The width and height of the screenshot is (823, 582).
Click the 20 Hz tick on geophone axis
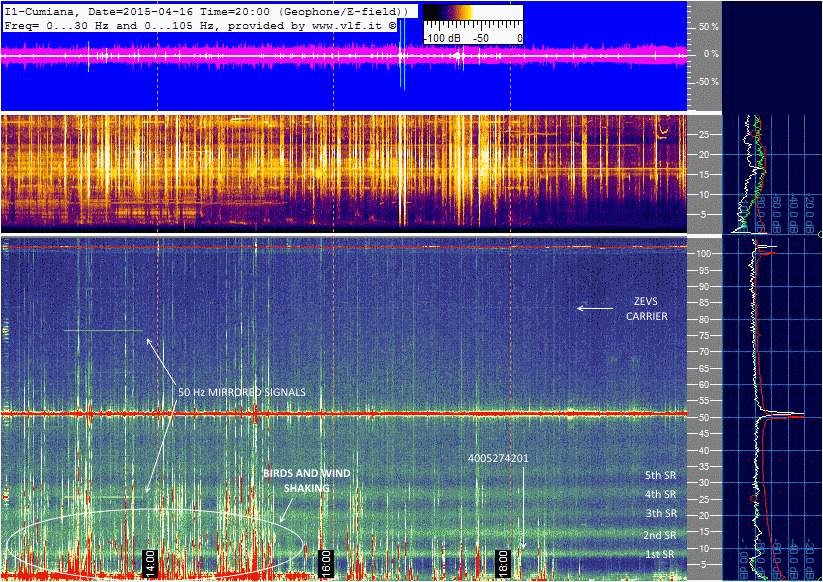coord(704,154)
